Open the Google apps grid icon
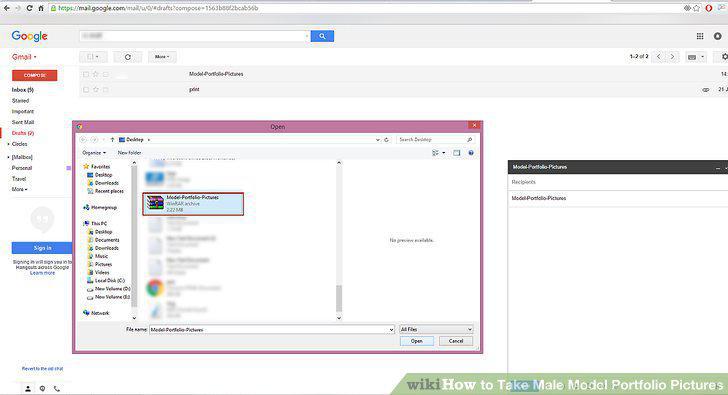728x395 pixels. coord(700,36)
